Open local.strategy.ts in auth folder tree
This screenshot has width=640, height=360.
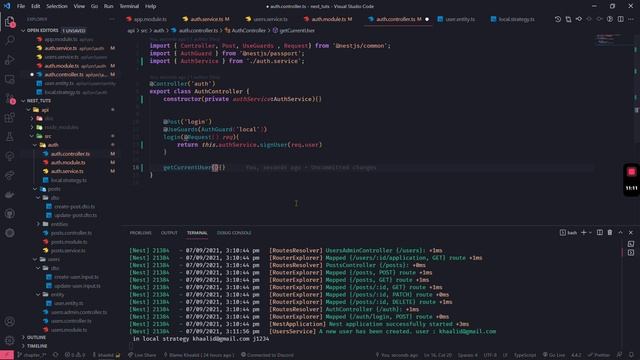(68, 180)
